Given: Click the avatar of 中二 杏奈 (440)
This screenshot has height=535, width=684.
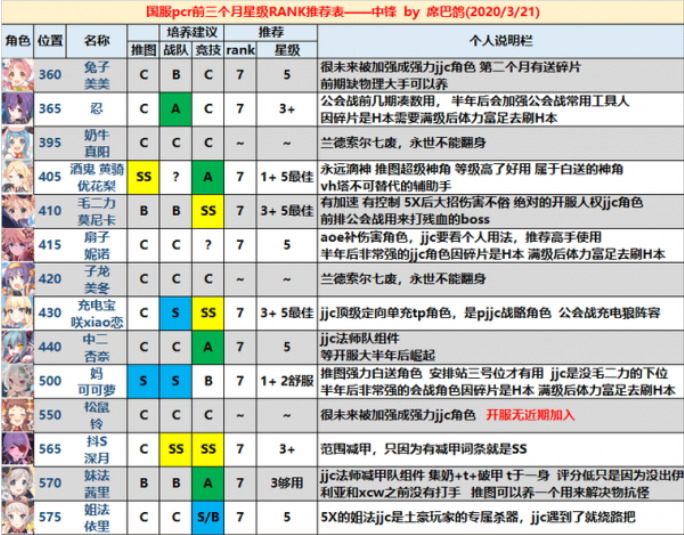Looking at the screenshot, I should pos(17,347).
